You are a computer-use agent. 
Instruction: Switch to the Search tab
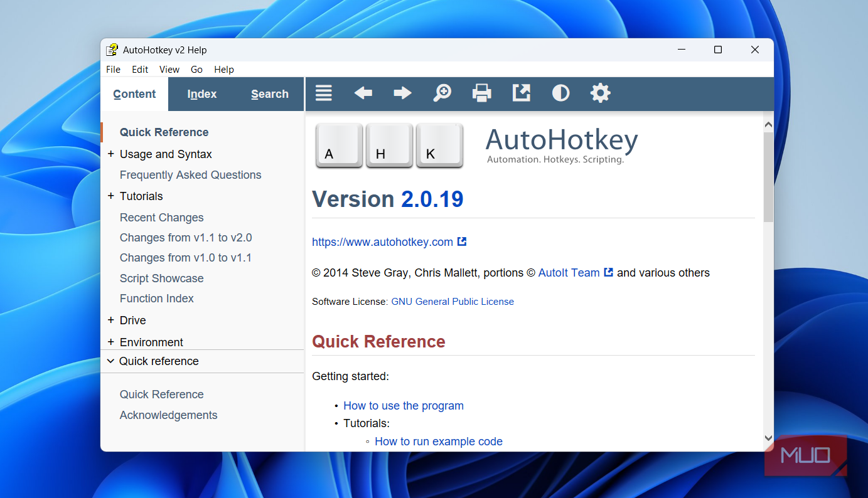[270, 94]
